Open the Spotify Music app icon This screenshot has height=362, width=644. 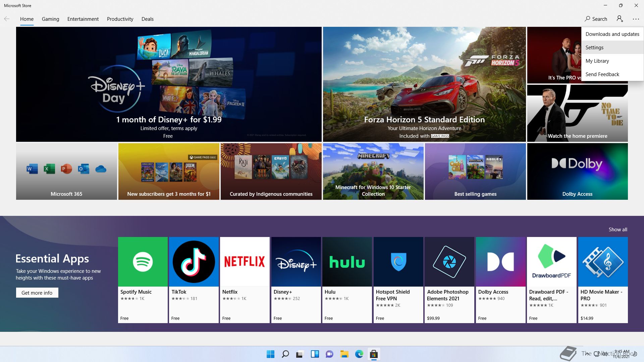(x=143, y=262)
